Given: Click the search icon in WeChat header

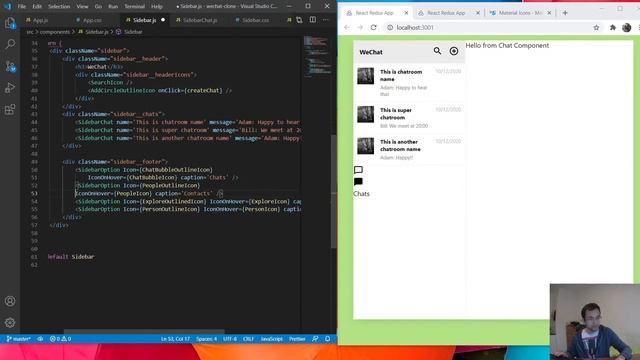Looking at the screenshot, I should 437,51.
